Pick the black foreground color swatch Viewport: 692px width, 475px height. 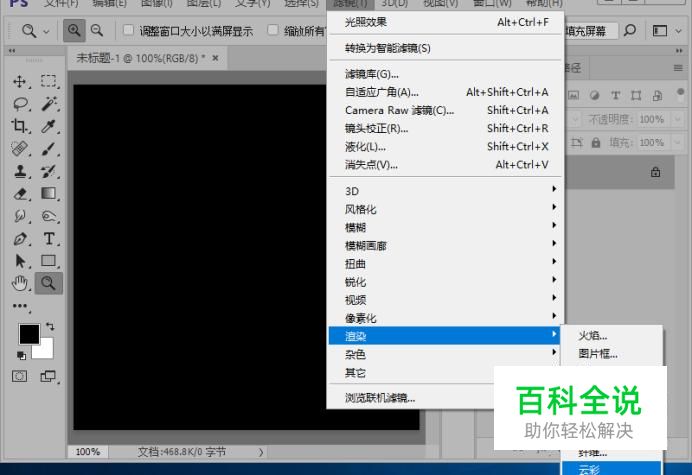point(29,334)
